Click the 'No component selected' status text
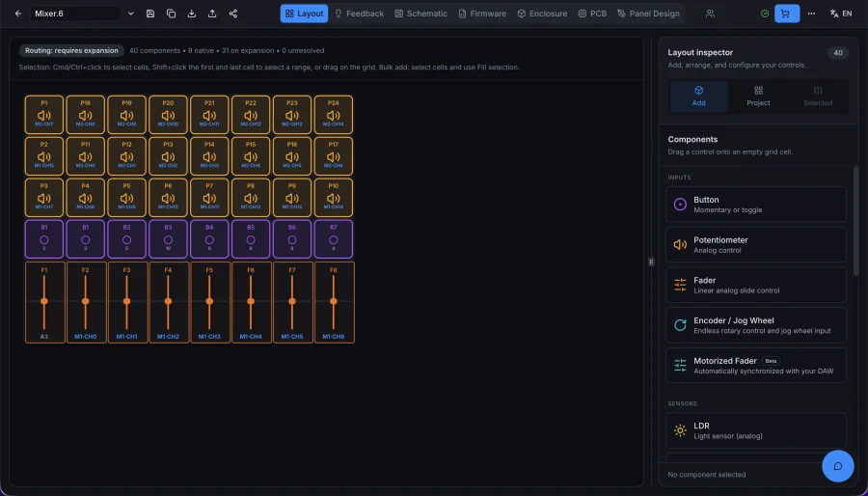Screen dimensions: 868x496 (706, 475)
